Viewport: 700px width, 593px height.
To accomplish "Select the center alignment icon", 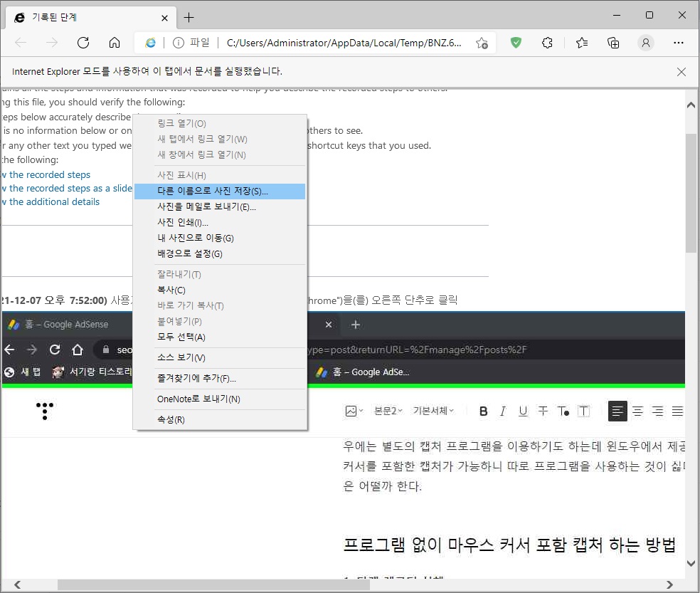I will pos(638,411).
